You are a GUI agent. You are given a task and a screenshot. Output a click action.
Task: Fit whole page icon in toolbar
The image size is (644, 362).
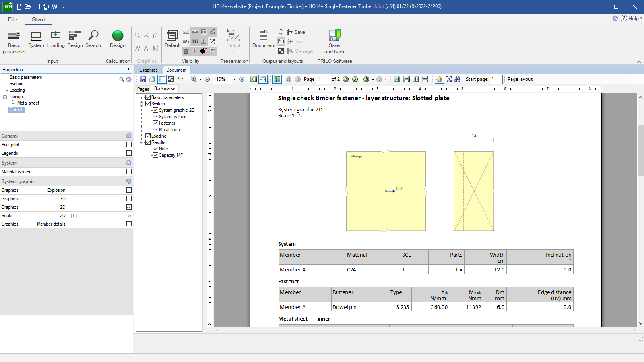254,79
